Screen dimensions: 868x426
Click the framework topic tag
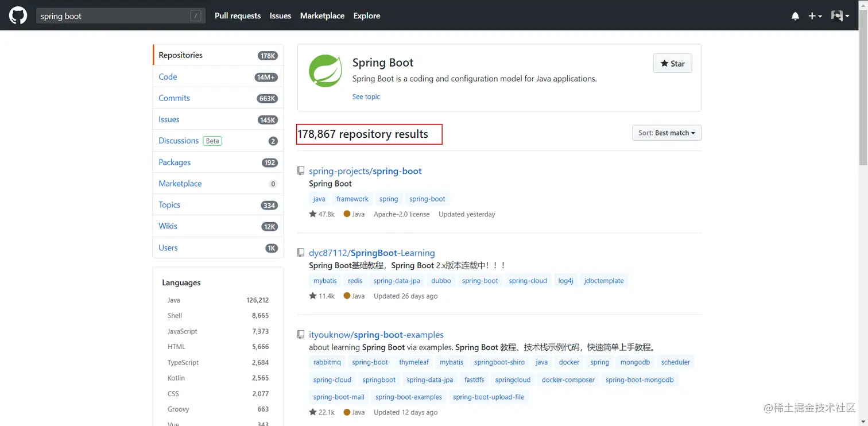tap(352, 199)
